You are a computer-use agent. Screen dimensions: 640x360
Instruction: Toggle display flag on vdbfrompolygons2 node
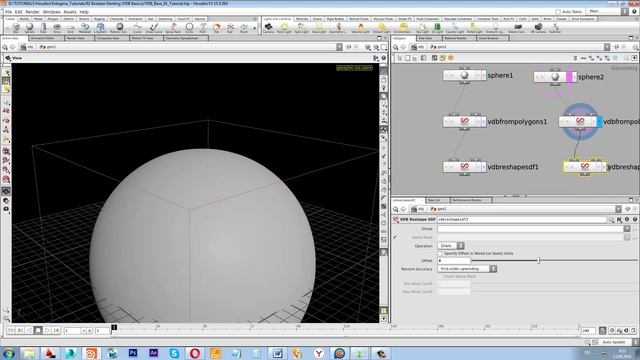(599, 122)
